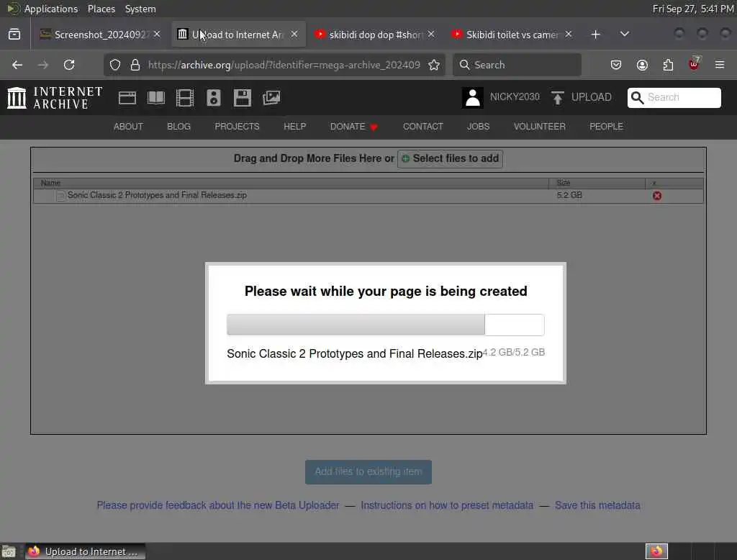This screenshot has height=560, width=737.
Task: Close the Upload to Internet Archive tab
Action: 294,35
